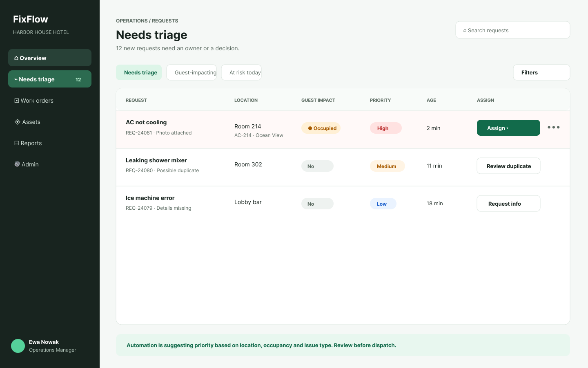Click the No guest impact badge for Room 302
This screenshot has width=588, height=368.
click(317, 166)
